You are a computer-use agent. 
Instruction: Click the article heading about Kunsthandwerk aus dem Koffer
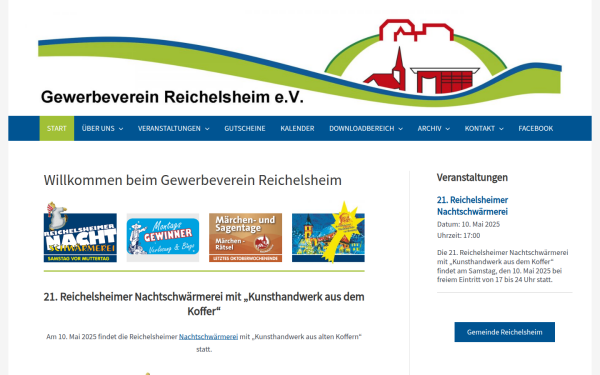point(204,304)
